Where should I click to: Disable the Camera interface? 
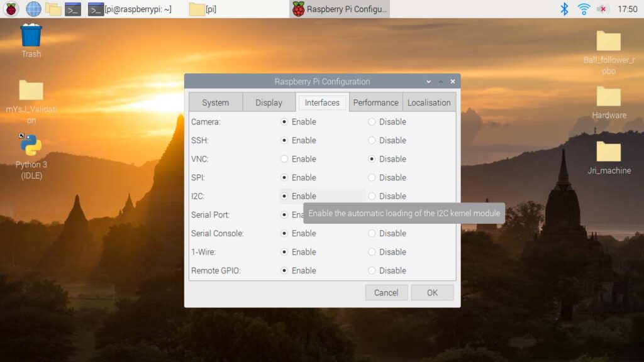click(x=372, y=122)
